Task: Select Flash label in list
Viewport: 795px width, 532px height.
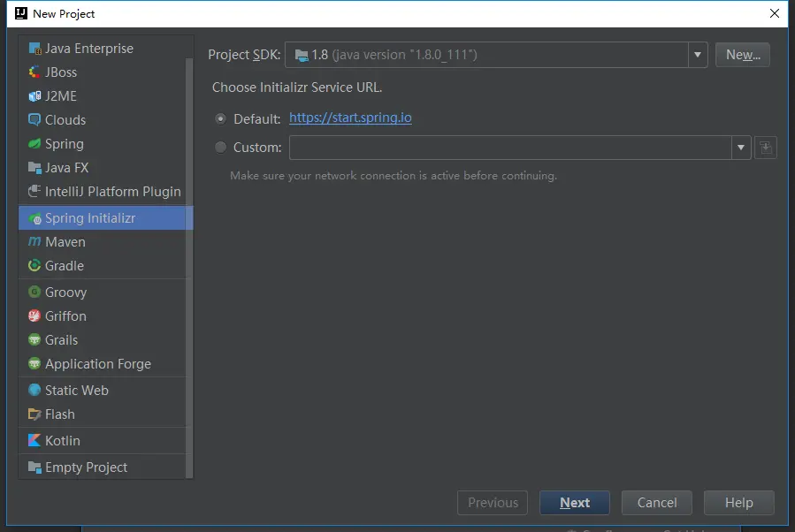Action: pyautogui.click(x=60, y=414)
